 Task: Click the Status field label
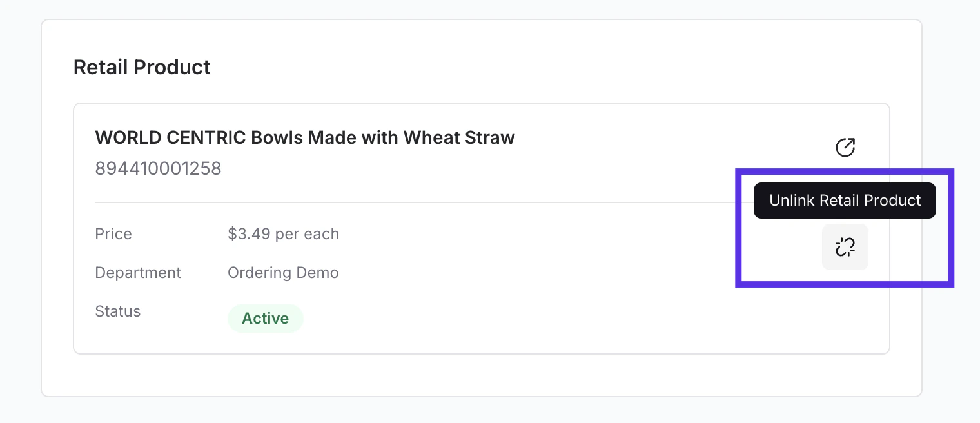[118, 311]
